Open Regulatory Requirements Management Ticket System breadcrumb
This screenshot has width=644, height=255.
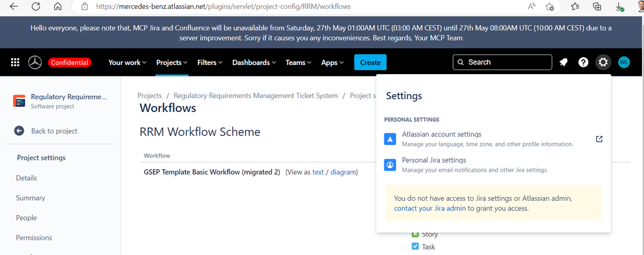255,95
